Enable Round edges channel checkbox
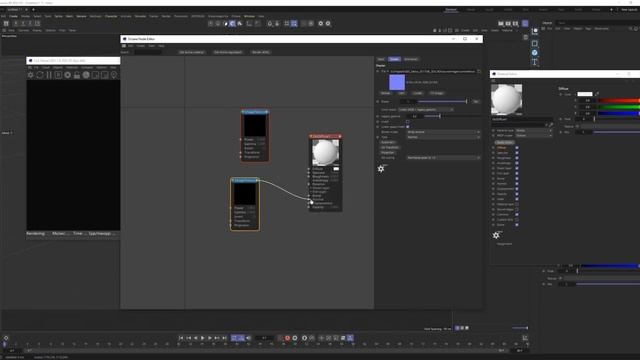 coord(517,209)
